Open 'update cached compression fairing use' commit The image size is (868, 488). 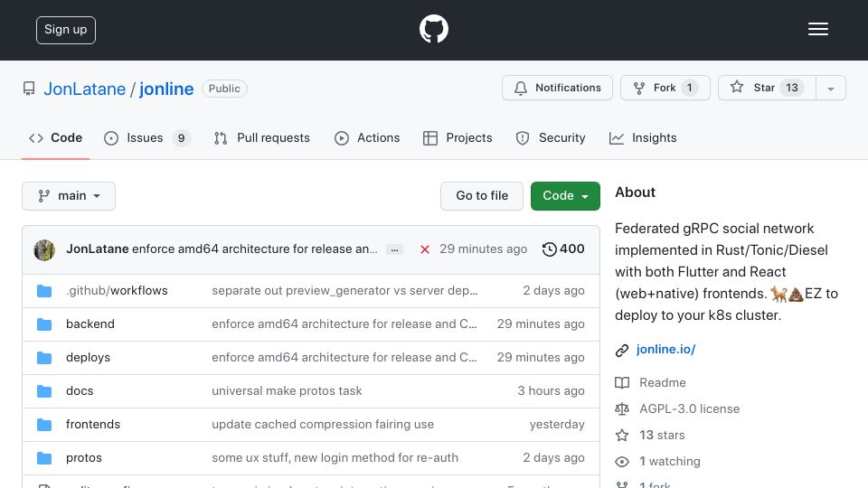point(323,425)
